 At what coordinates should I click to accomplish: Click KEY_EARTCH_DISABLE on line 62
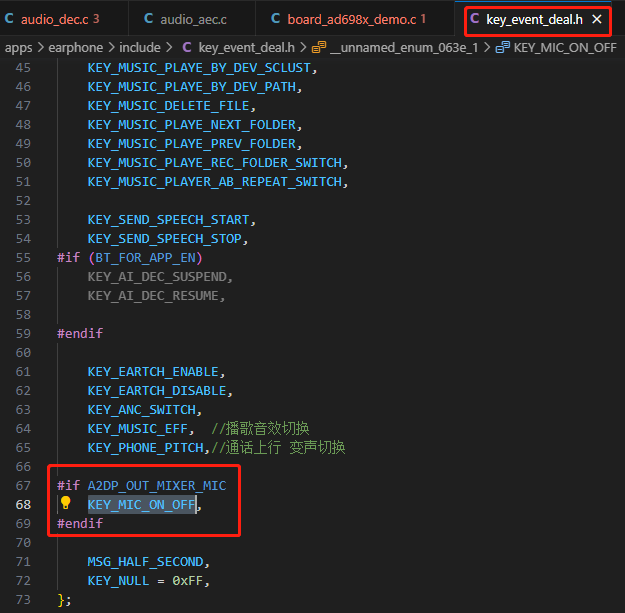click(x=157, y=391)
